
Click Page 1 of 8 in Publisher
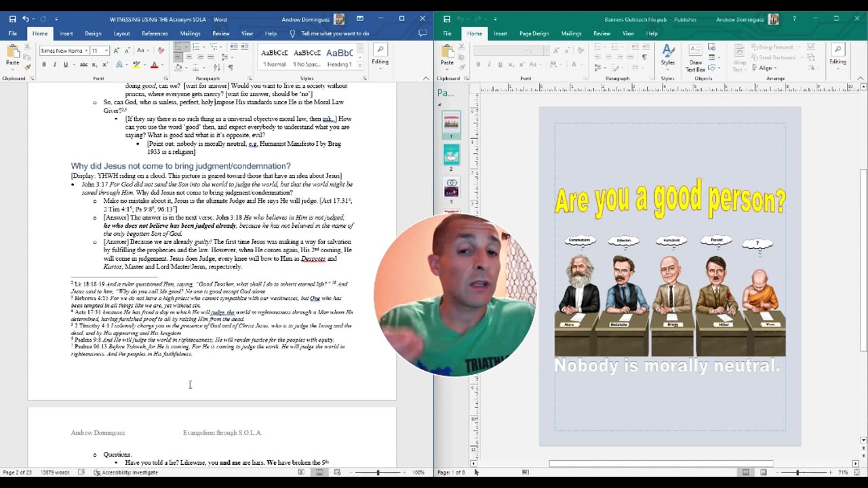pyautogui.click(x=451, y=472)
